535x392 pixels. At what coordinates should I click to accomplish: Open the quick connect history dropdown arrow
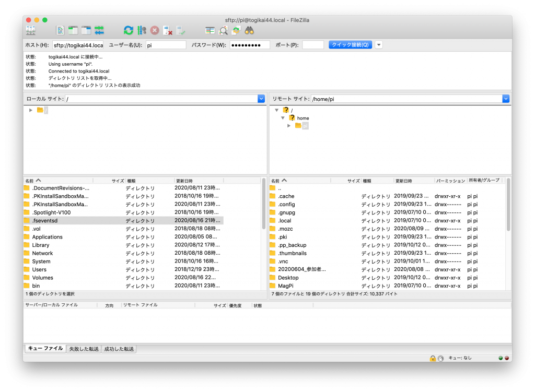tap(379, 45)
